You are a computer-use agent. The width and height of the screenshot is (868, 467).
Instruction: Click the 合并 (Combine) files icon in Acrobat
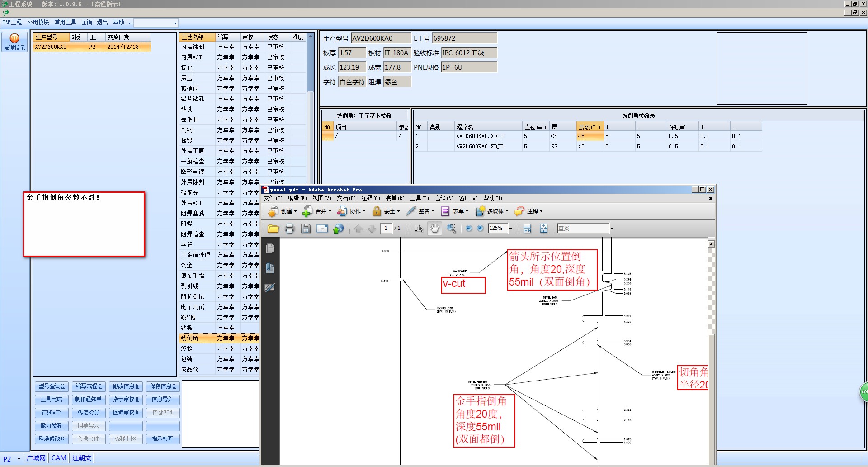point(307,211)
